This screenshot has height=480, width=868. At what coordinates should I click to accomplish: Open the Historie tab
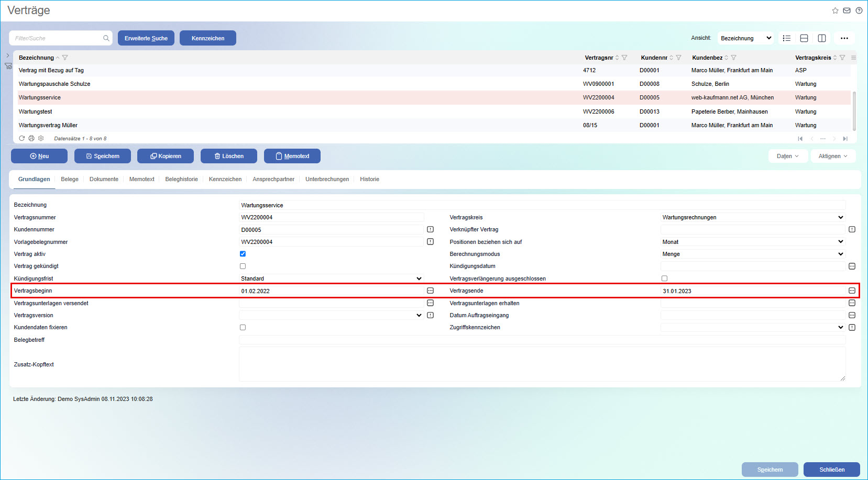pyautogui.click(x=369, y=179)
